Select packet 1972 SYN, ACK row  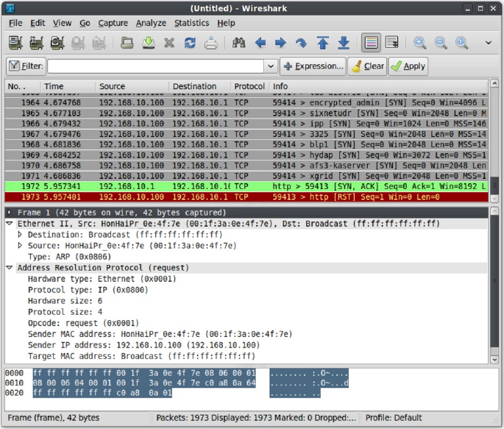click(x=246, y=186)
